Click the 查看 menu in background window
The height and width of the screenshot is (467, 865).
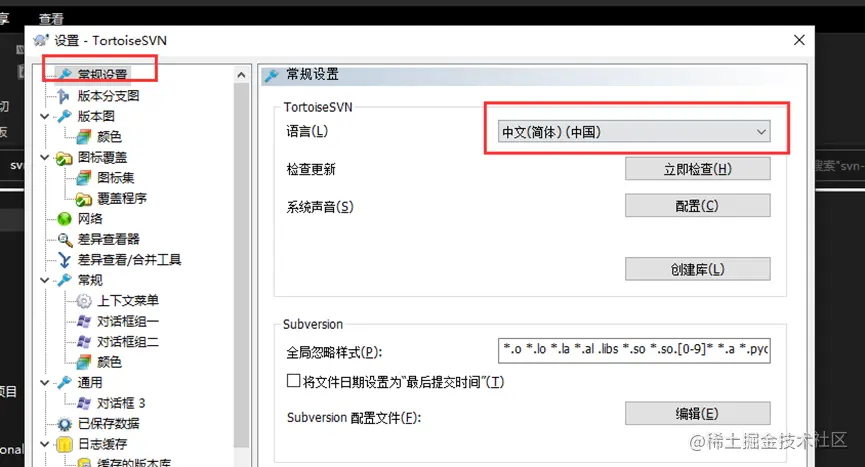(51, 19)
